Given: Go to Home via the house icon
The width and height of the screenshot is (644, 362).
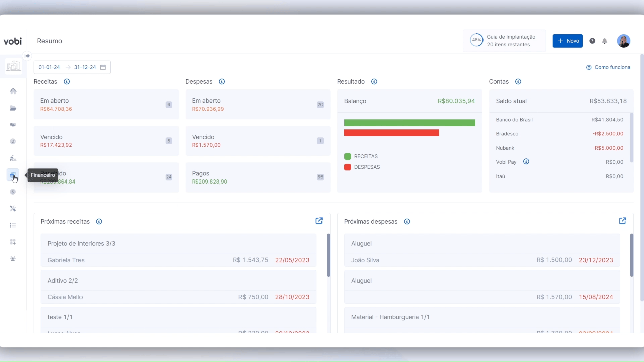Looking at the screenshot, I should pos(13,91).
